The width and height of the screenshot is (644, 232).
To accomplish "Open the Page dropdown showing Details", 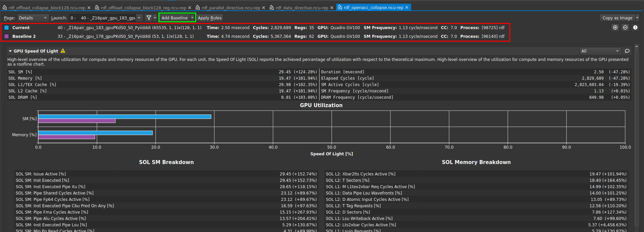I will [33, 18].
